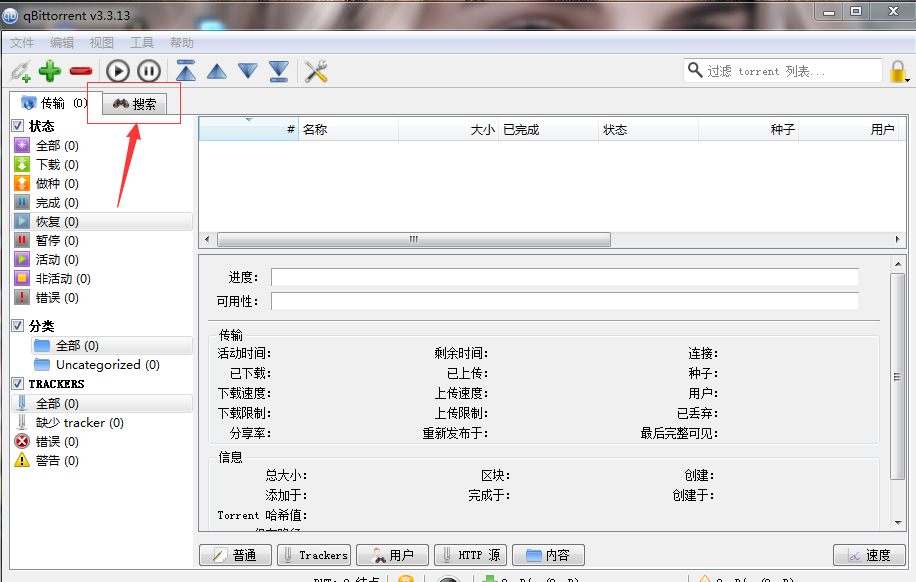916x582 pixels.
Task: Select the Uncategorized (0) category
Action: 112,365
